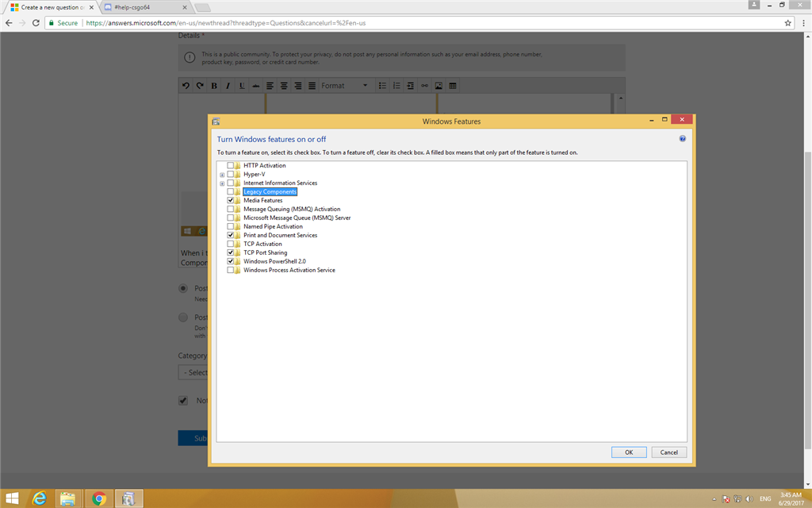Click Cancel in Windows Features dialog

tap(668, 452)
